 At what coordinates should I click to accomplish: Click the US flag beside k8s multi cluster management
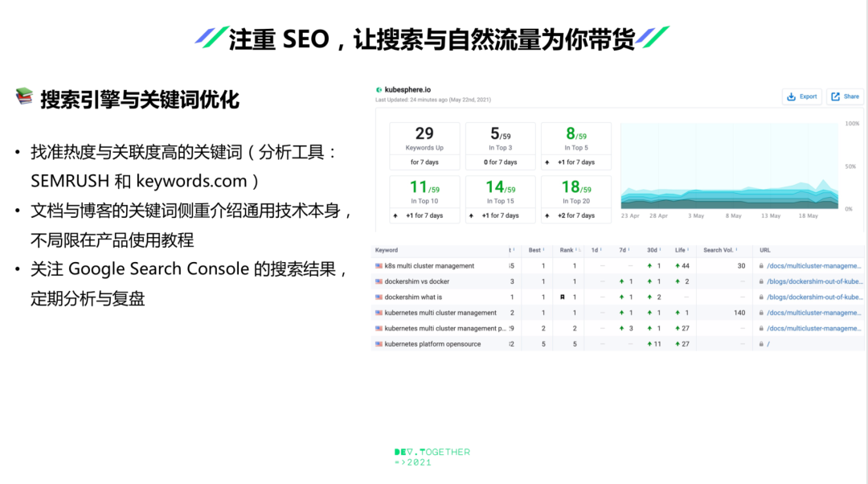point(379,266)
